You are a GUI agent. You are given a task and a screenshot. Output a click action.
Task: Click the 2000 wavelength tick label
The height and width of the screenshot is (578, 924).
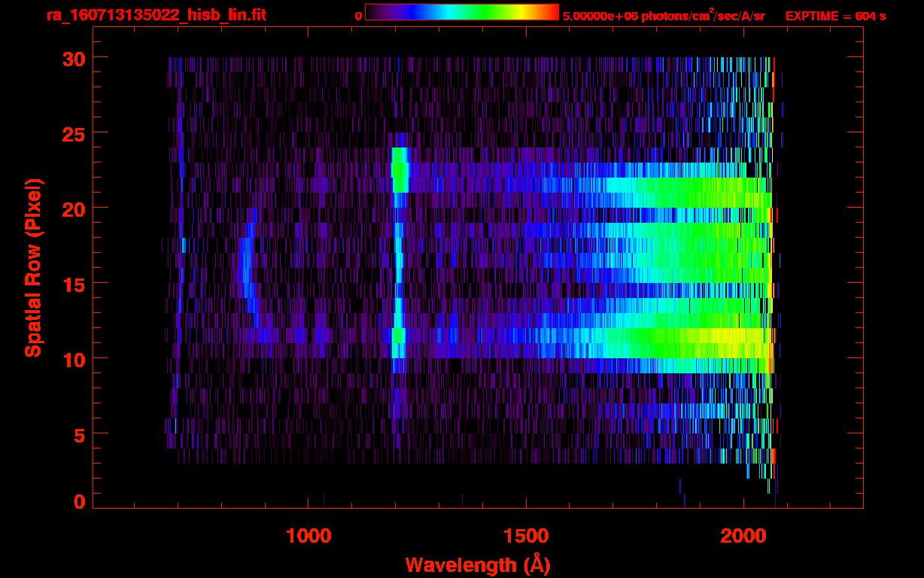743,536
